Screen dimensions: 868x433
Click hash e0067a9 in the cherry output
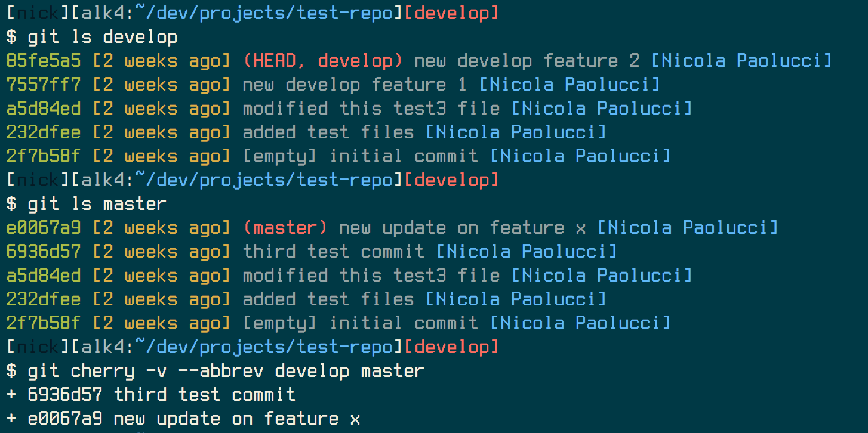point(64,419)
